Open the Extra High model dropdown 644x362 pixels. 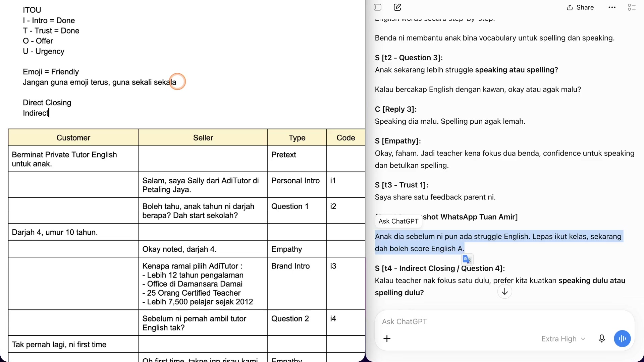click(563, 339)
